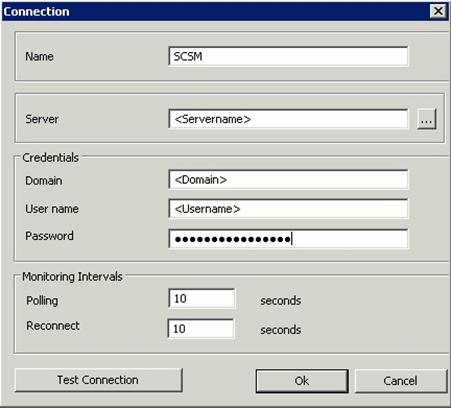451x408 pixels.
Task: Click the Monitoring Intervals group heading
Action: click(x=72, y=277)
